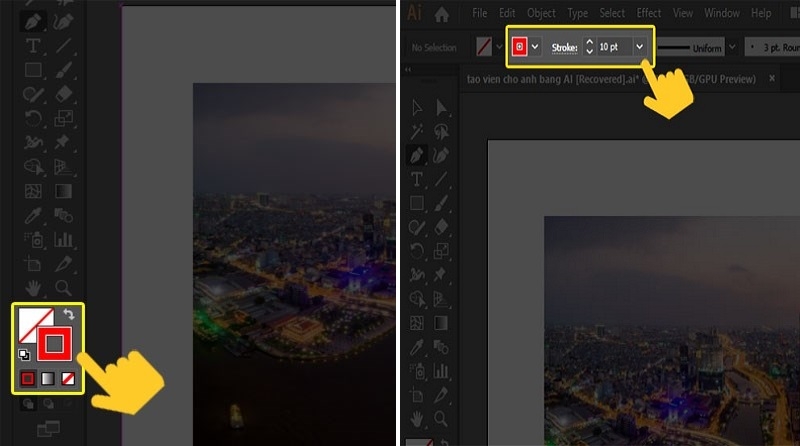This screenshot has height=446, width=800.
Task: Open the Edit menu
Action: tap(507, 13)
